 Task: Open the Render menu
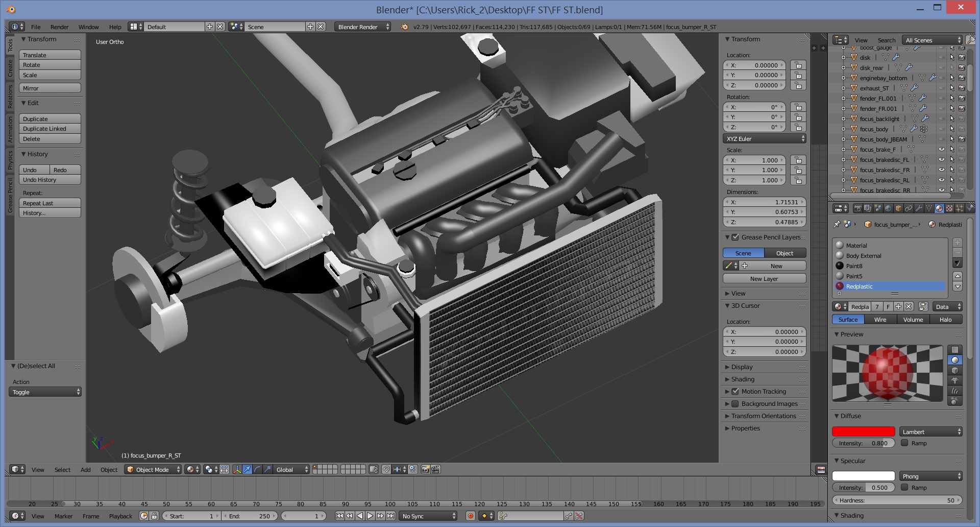point(59,27)
